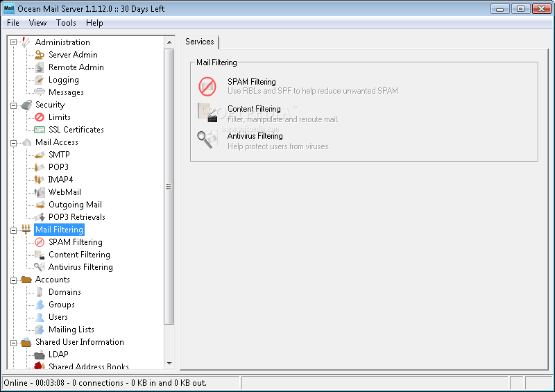
Task: Click the Antivirus Filtering magnifier tree icon
Action: point(40,267)
